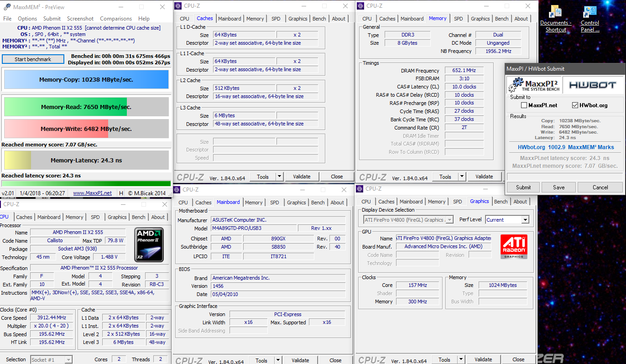Click the HWbot.org 1002.9 MaxxMEM² Marks text
Image resolution: width=626 pixels, height=364 pixels.
coord(566,147)
